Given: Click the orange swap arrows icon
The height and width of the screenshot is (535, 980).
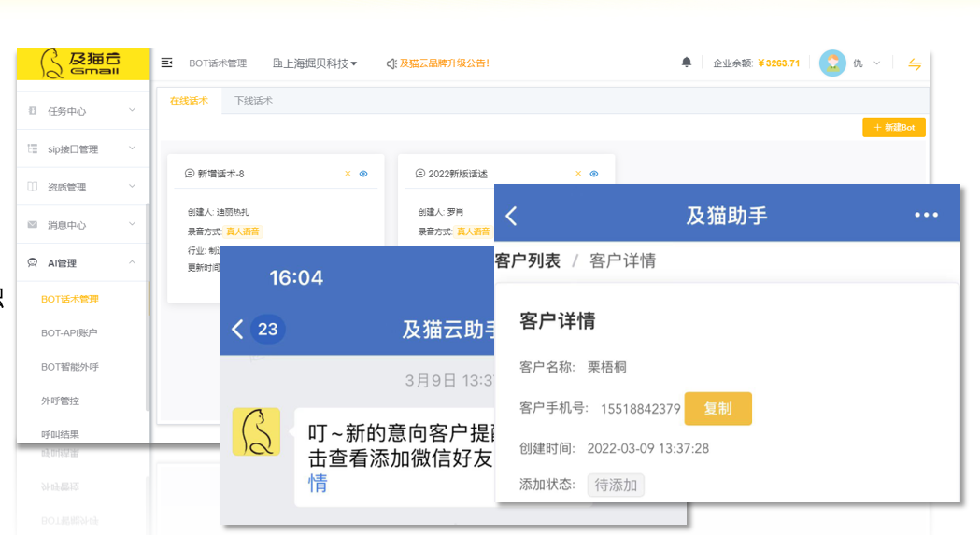Looking at the screenshot, I should 915,63.
